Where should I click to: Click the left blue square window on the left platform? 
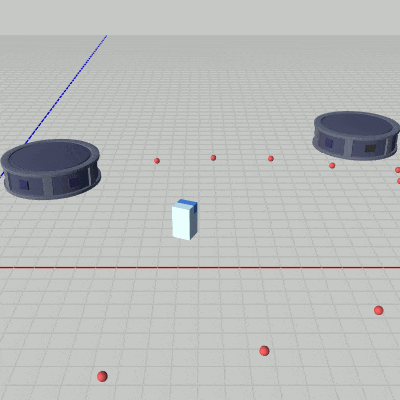[24, 184]
